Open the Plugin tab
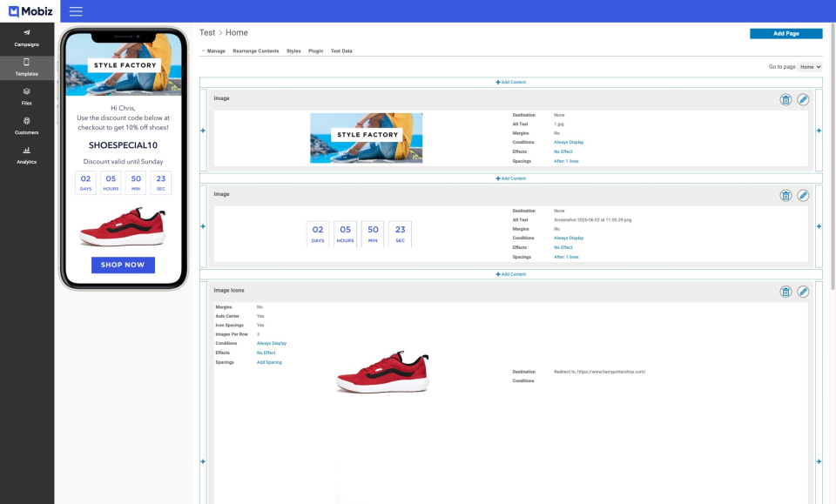Viewport: 836px width, 504px height. (315, 51)
